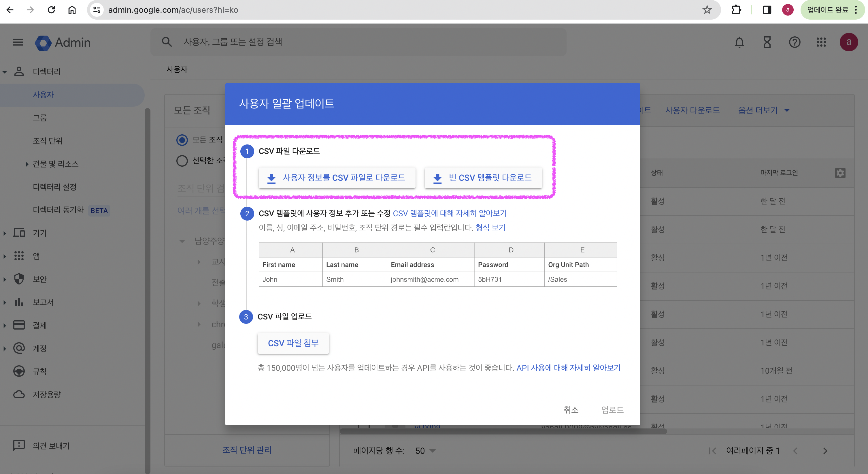Click the 결제 card icon

(19, 325)
